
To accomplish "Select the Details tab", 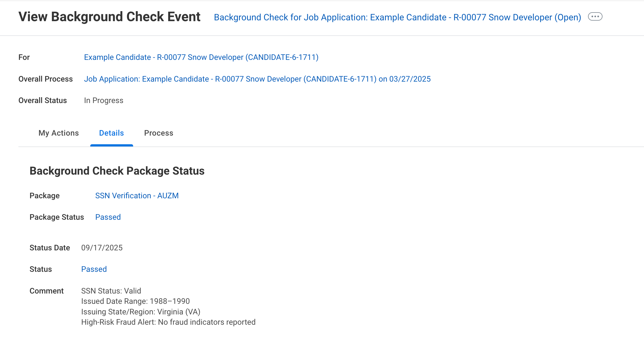I will tap(111, 133).
